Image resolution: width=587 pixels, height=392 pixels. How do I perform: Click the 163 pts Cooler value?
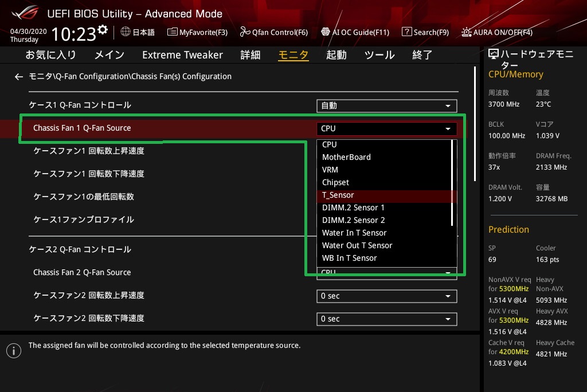(x=547, y=260)
